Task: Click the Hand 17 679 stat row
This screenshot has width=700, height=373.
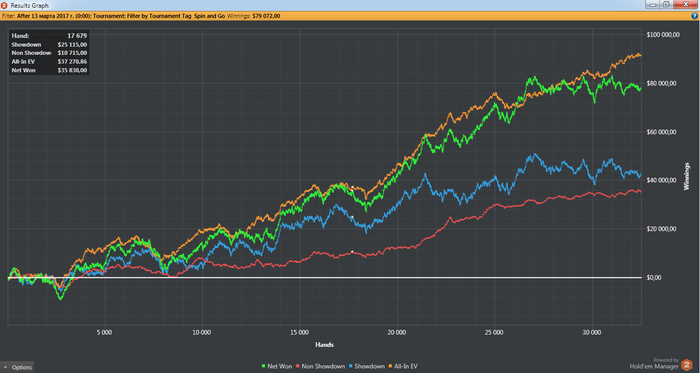Action: pyautogui.click(x=49, y=35)
